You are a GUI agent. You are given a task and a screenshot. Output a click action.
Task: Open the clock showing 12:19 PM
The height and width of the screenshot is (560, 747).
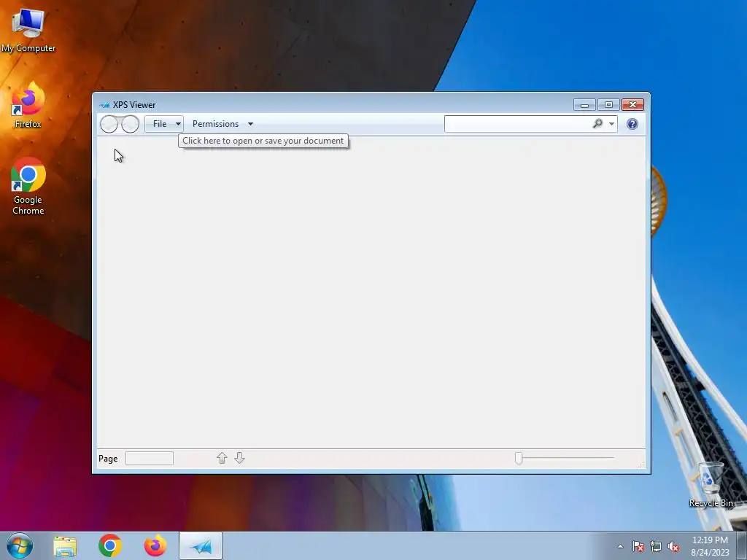[x=710, y=545]
